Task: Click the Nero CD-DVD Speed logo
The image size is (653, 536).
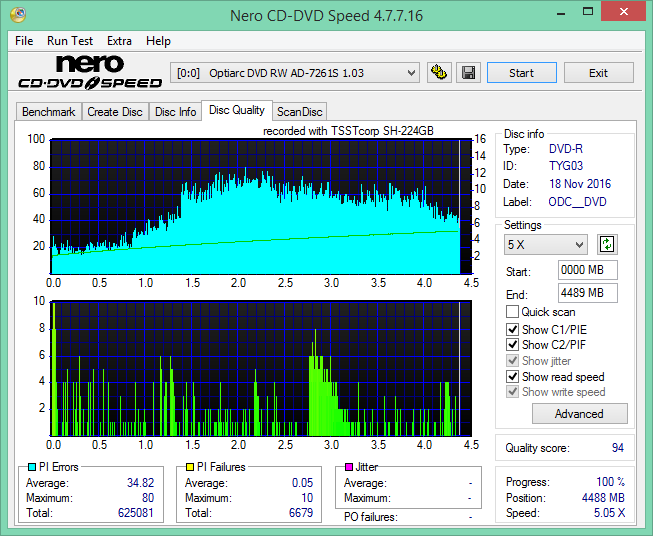Action: [90, 72]
